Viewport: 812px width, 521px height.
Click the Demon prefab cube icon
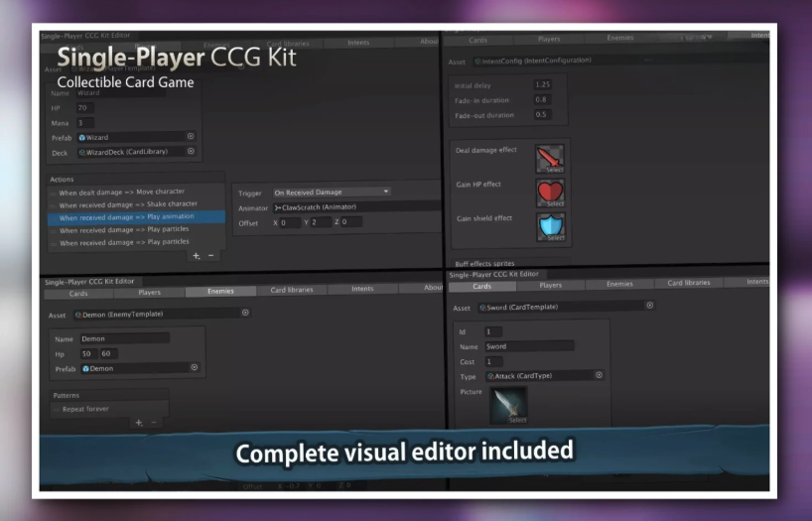tap(86, 369)
